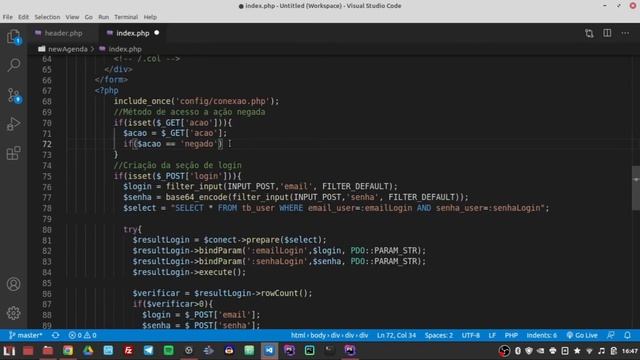Click the Open Changes compare icon

pyautogui.click(x=589, y=33)
